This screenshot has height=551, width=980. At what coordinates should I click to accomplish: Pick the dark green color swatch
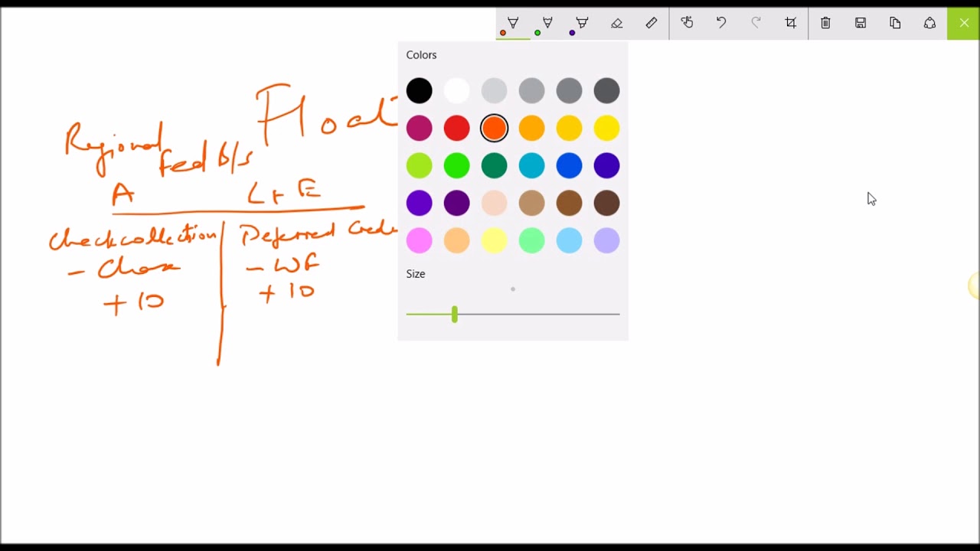coord(495,166)
